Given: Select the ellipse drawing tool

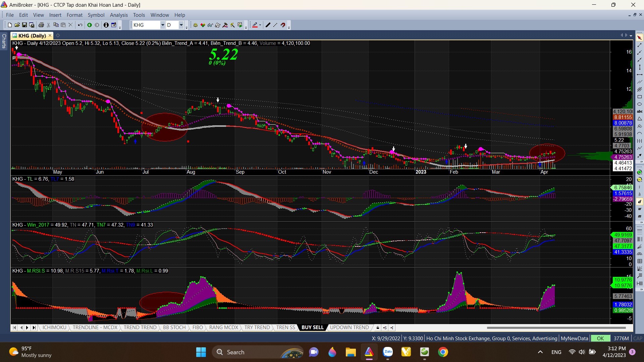Looking at the screenshot, I should click(639, 104).
